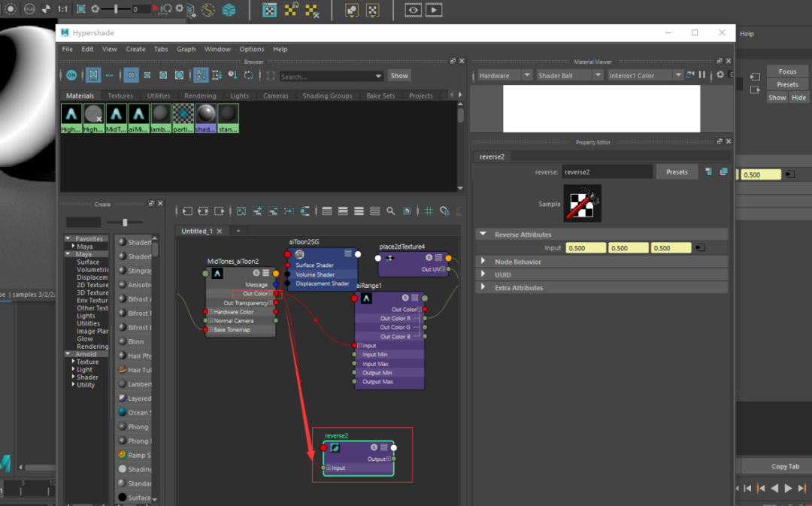Screen dimensions: 812x506
Task: Select the 2D Textures category under Maya
Action: [92, 285]
